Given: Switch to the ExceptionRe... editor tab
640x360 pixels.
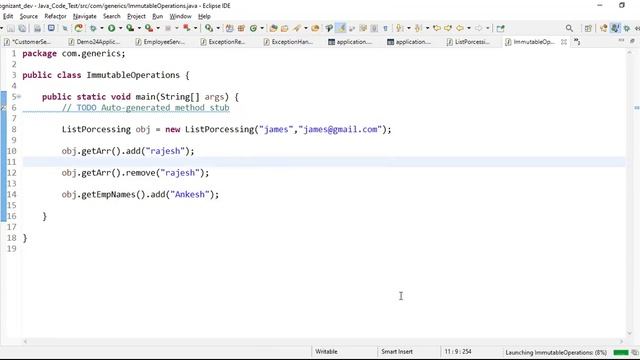Looking at the screenshot, I should point(223,42).
